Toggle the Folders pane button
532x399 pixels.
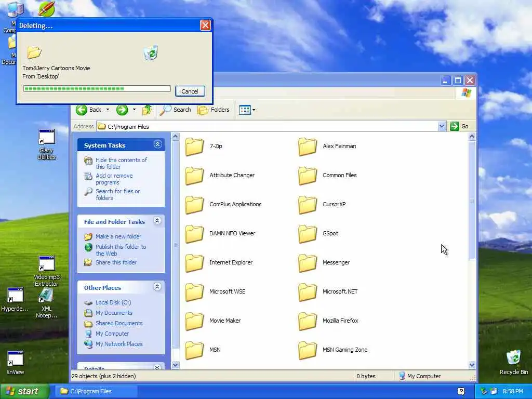click(x=214, y=110)
